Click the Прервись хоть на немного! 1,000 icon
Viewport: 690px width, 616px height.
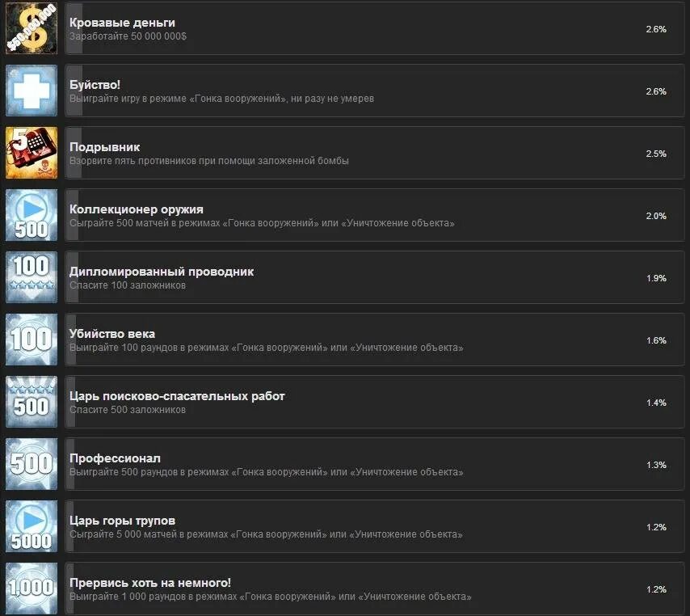click(x=32, y=589)
